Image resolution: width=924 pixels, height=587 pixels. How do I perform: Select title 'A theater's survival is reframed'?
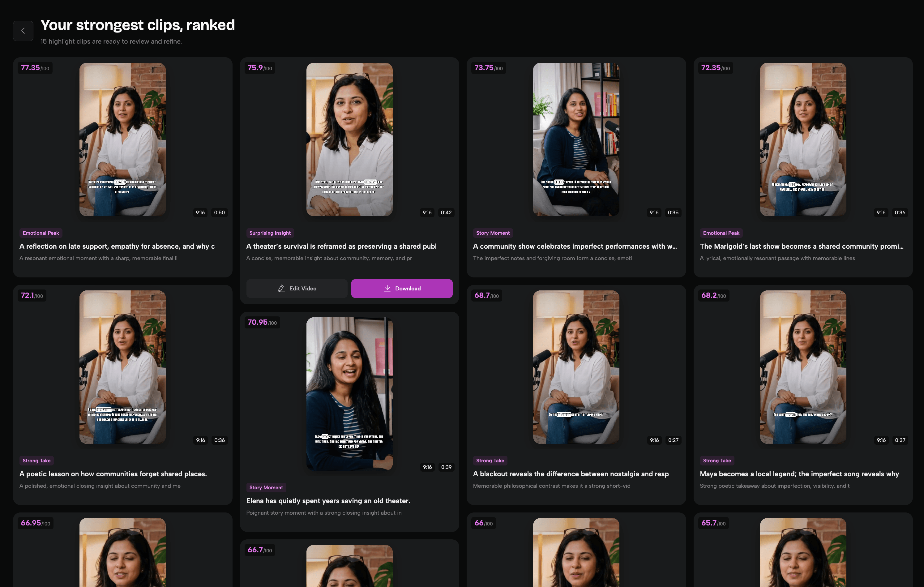tap(341, 246)
